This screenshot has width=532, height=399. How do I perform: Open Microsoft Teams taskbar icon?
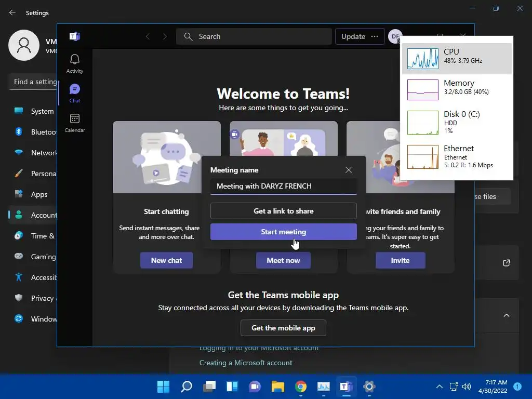(346, 387)
